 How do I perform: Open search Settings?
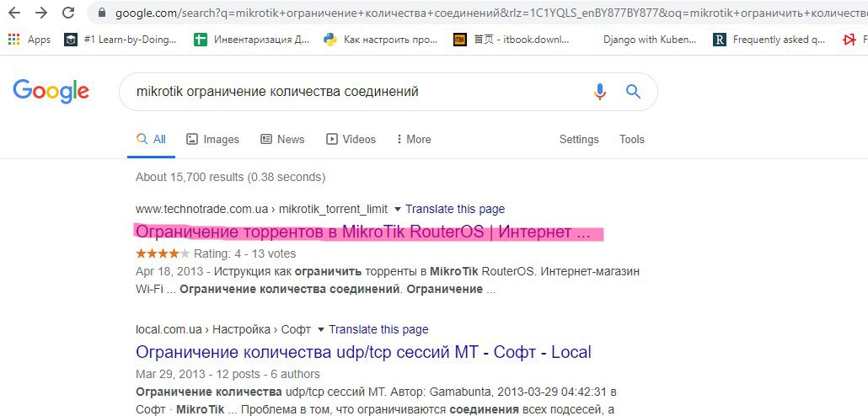(x=579, y=140)
